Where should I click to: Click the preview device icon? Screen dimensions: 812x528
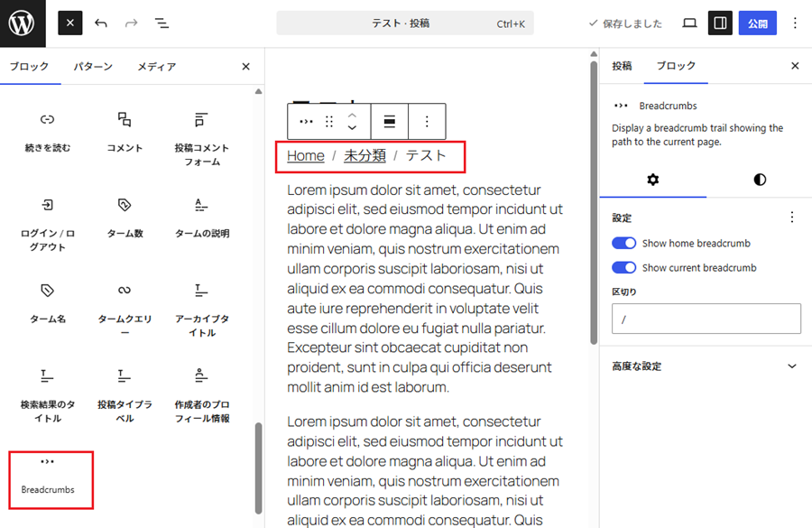[689, 23]
